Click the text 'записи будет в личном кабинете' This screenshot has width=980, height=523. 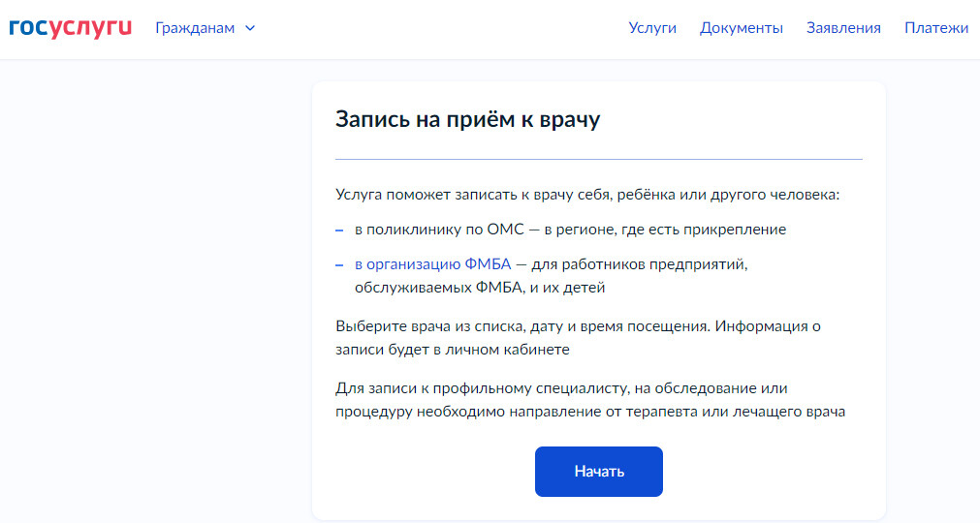(x=452, y=350)
